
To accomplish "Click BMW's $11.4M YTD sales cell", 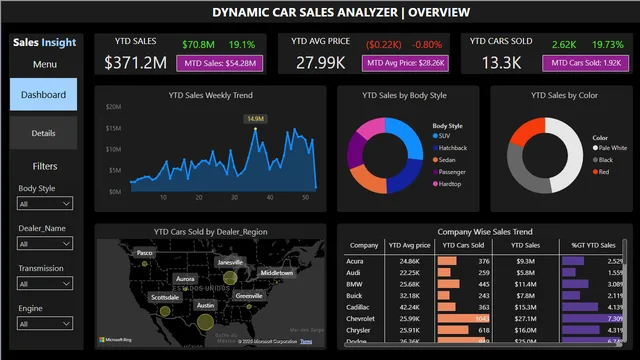I will coord(526,284).
